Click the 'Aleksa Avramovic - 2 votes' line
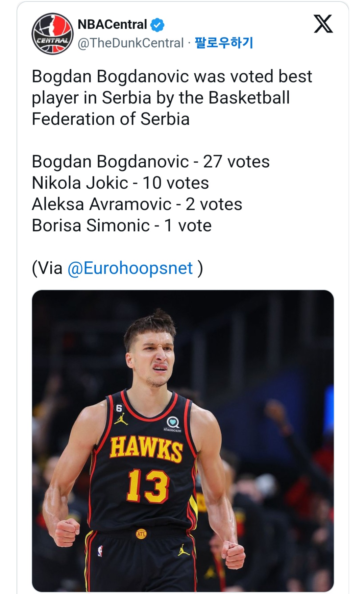 [137, 204]
